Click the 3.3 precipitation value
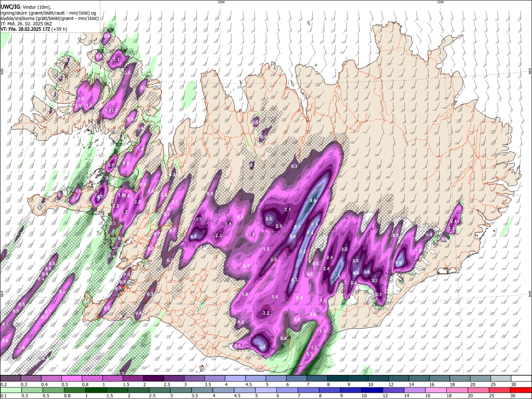 pos(198,219)
